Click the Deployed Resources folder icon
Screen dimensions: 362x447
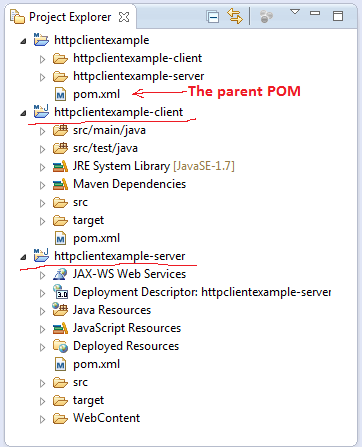pyautogui.click(x=60, y=346)
